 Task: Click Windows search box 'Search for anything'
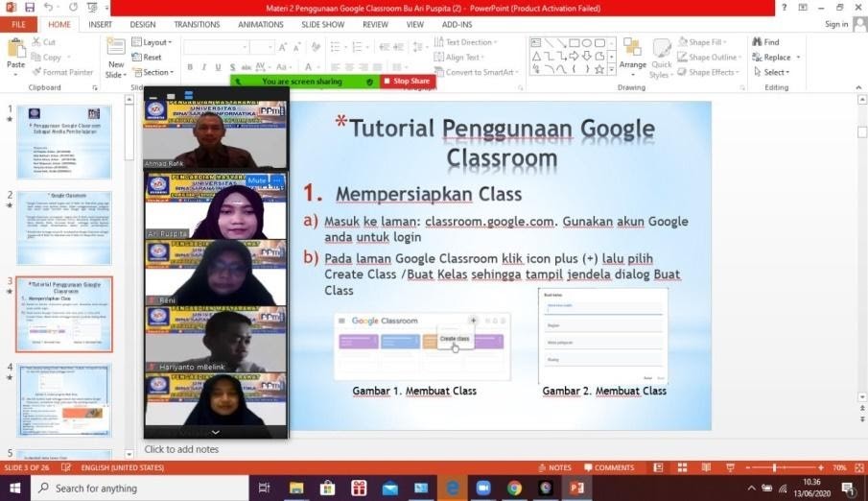139,488
